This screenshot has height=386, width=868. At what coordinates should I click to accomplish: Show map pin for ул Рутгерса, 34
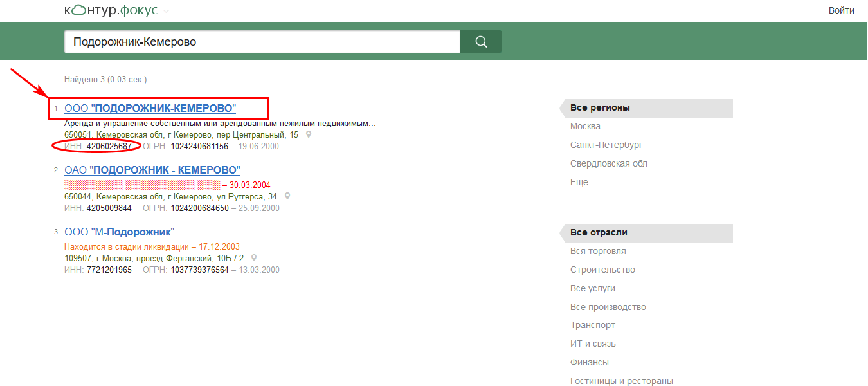click(x=287, y=196)
